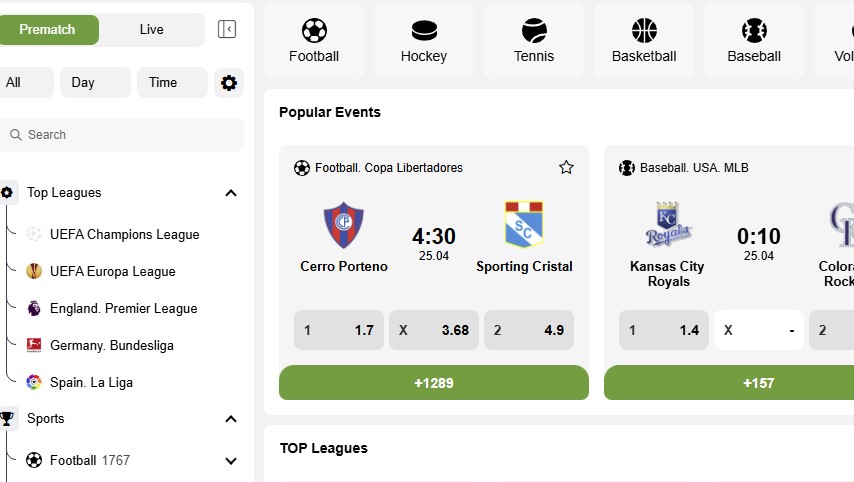Expand the Football 1767 list
The width and height of the screenshot is (854, 482).
[231, 461]
